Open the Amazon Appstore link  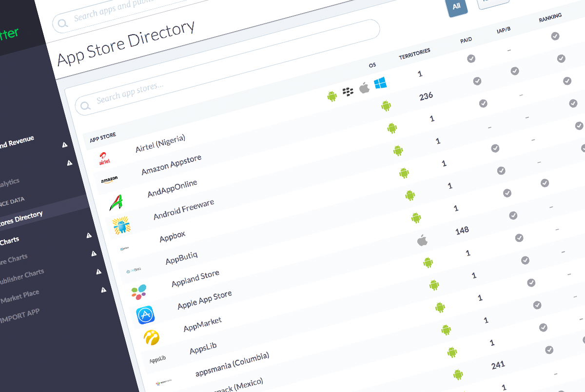171,166
